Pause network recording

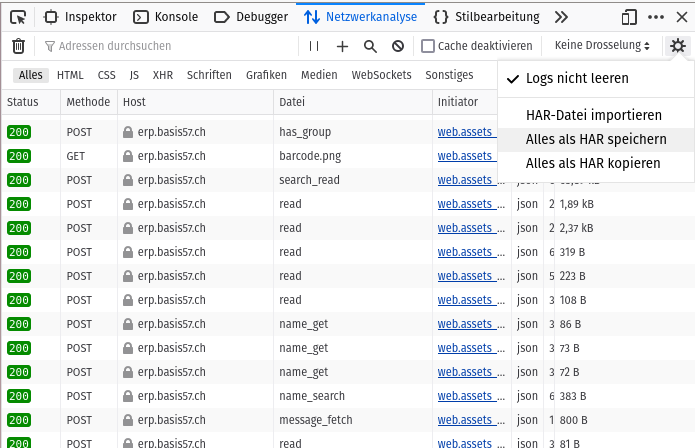pos(314,46)
